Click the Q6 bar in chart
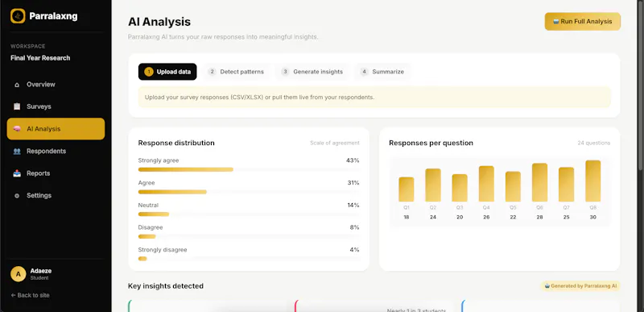 [x=539, y=182]
